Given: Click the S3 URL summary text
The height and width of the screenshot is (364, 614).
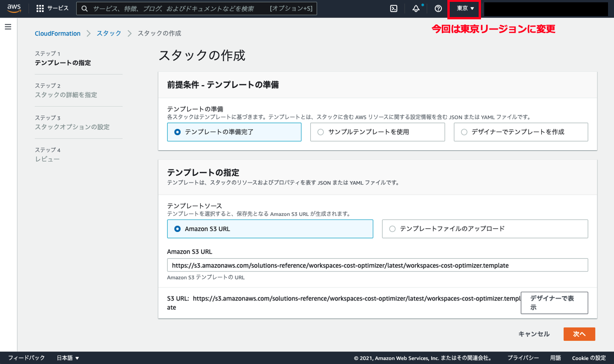Looking at the screenshot, I should [x=344, y=303].
